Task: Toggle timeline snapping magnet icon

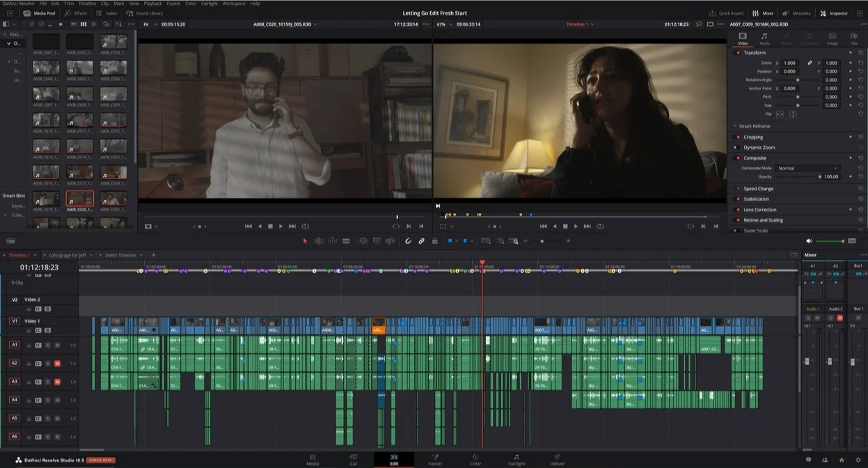Action: coord(409,241)
